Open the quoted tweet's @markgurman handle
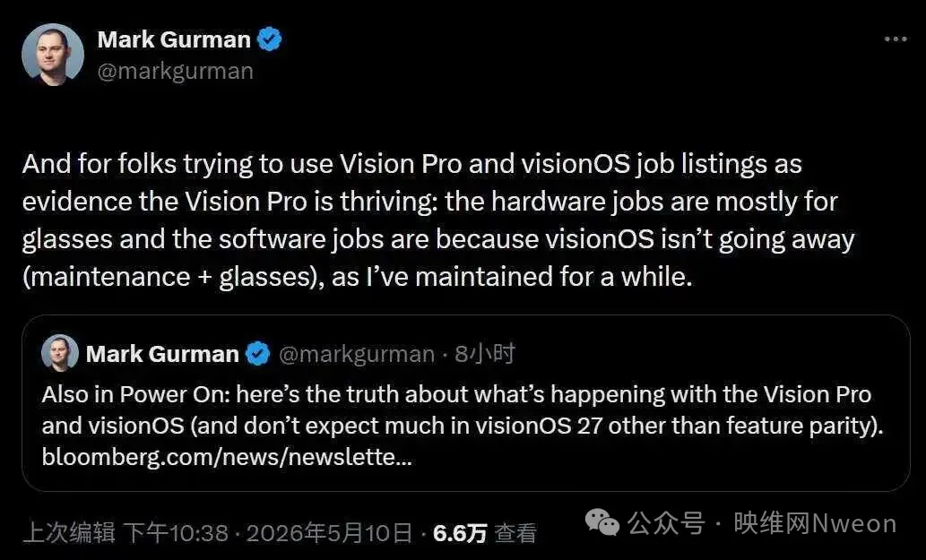 (357, 354)
